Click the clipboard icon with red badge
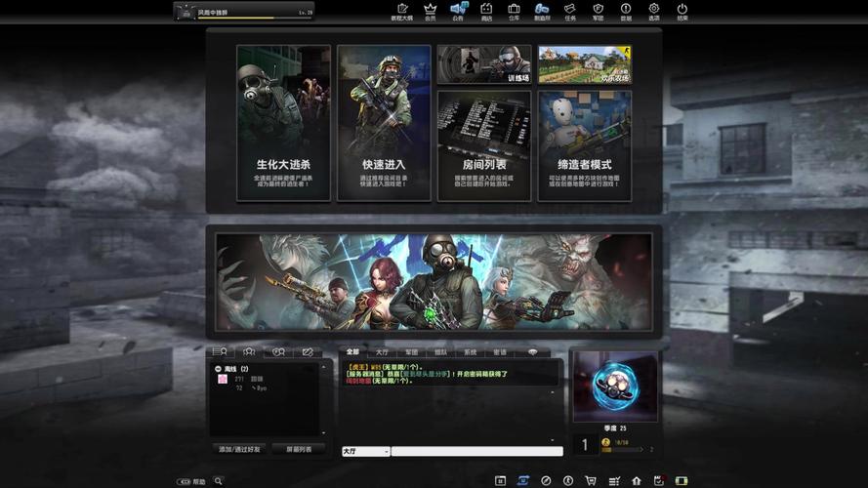868x488 pixels. 659,481
